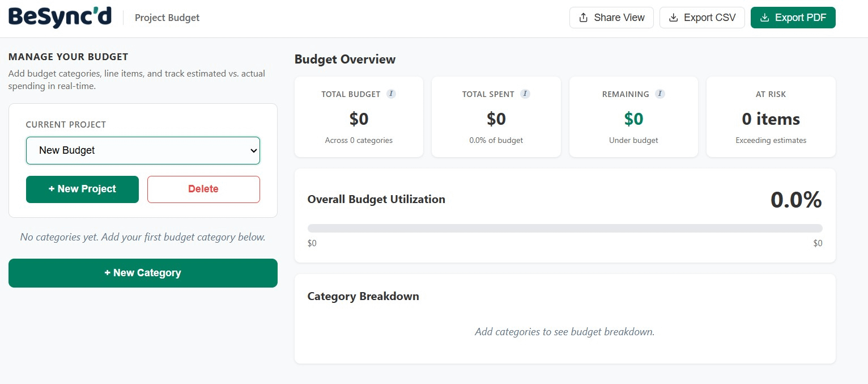Switch to the Project Budget view
The width and height of the screenshot is (868, 384).
click(x=167, y=18)
